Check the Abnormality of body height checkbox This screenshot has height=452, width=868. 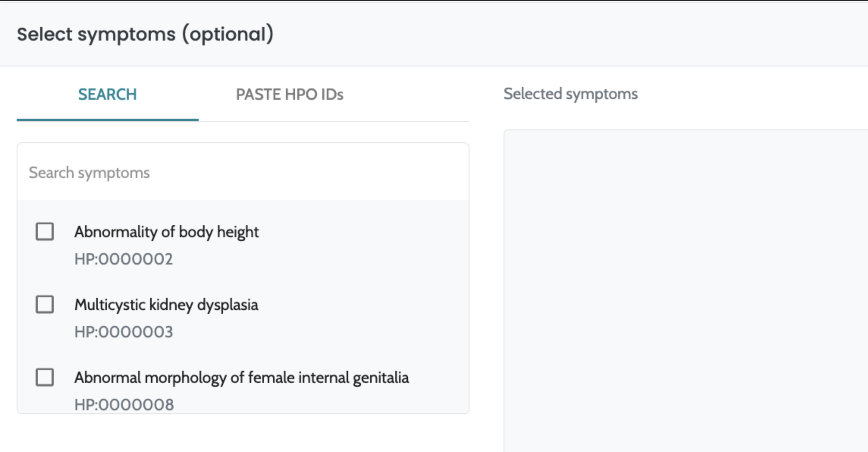point(45,232)
